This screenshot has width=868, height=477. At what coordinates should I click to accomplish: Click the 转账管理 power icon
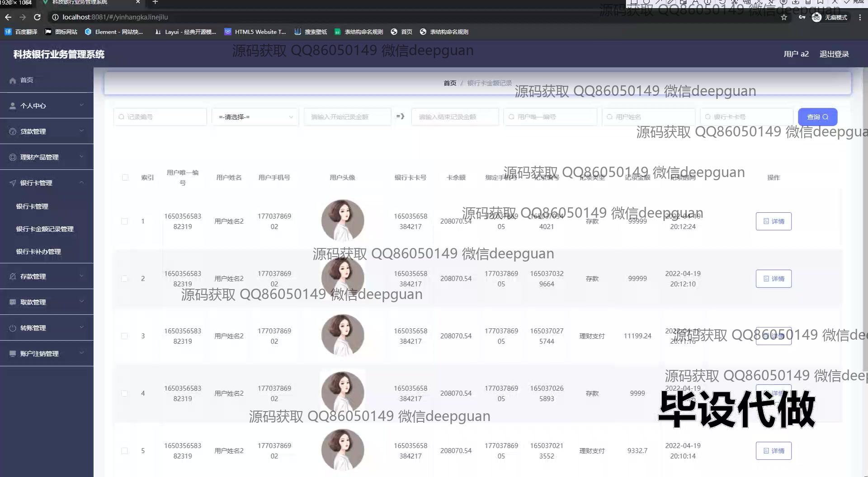pos(12,327)
